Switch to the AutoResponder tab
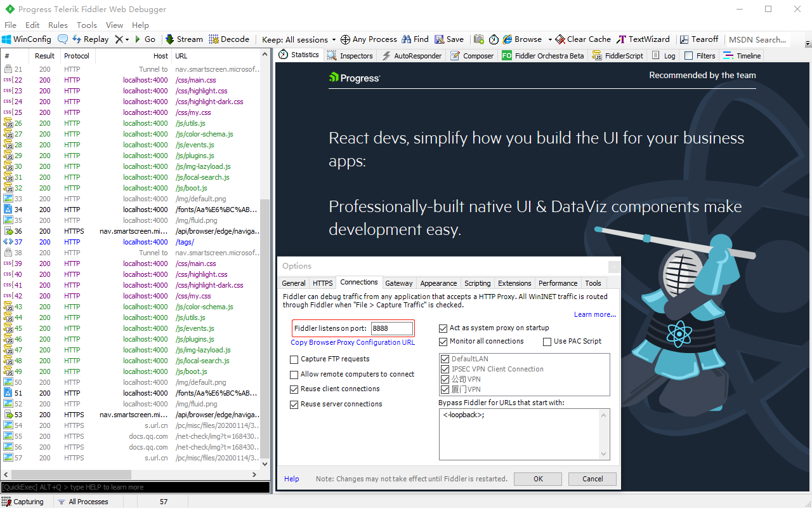This screenshot has width=812, height=508. point(412,56)
